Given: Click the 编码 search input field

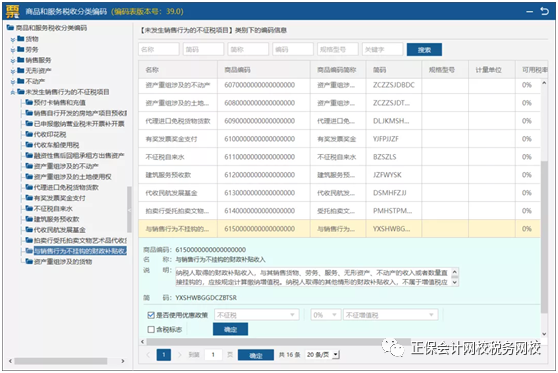Looking at the screenshot, I should pos(293,49).
